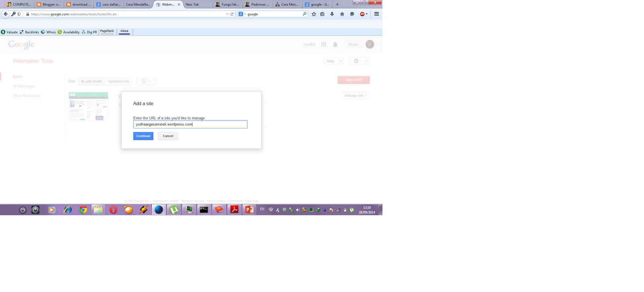Open the search engine dropdown
This screenshot has width=644, height=292.
click(x=242, y=14)
